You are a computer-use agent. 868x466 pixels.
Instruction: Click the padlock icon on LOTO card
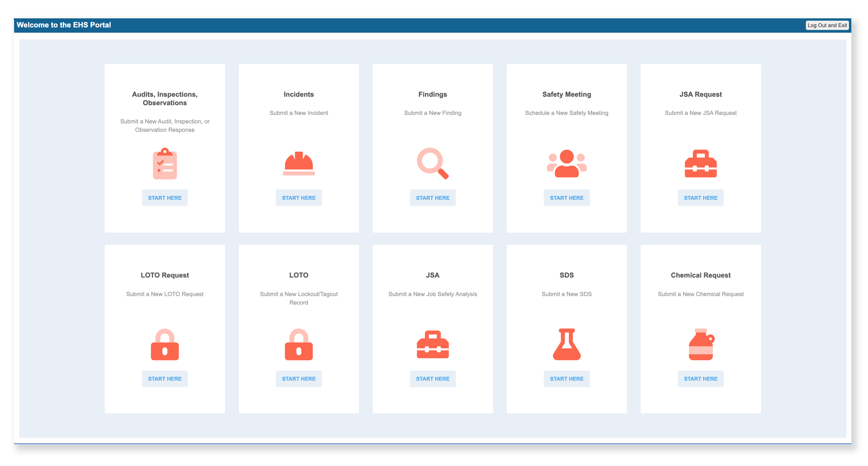(x=298, y=344)
